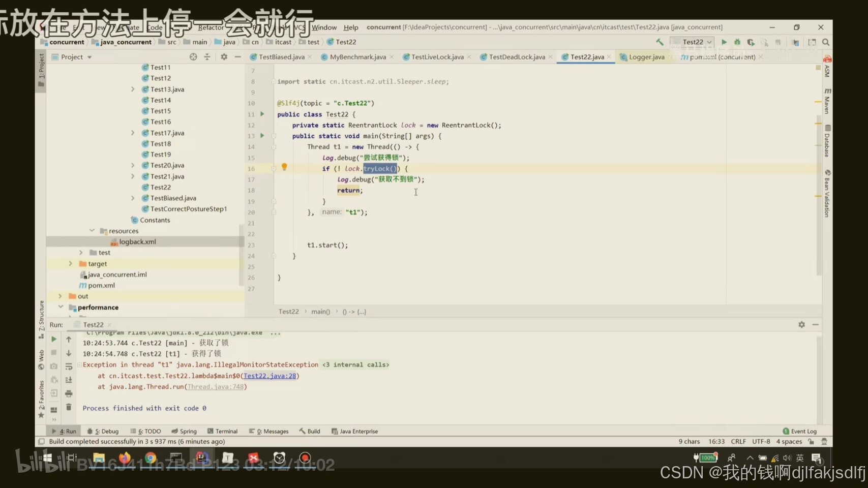Select logback.xml in project tree

tap(137, 242)
